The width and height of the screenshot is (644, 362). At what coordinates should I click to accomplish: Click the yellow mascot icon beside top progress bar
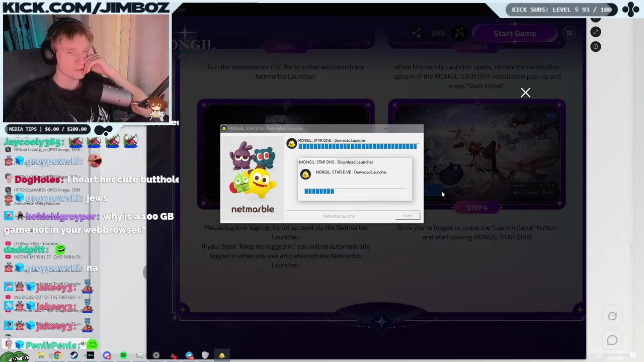pos(292,144)
